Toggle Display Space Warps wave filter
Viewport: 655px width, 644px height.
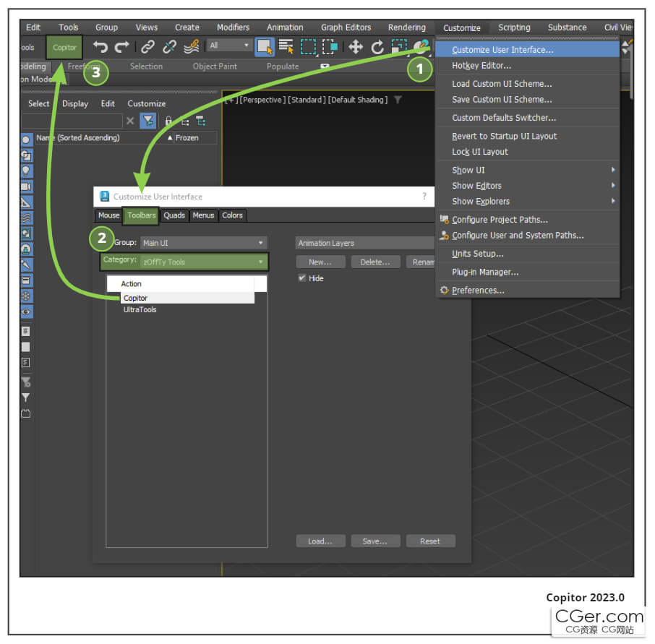(26, 218)
